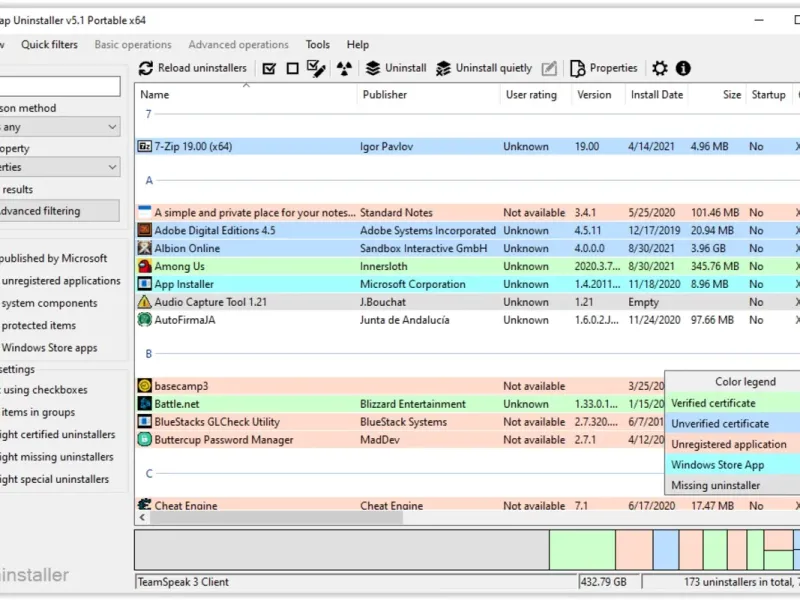
Task: Toggle the Windows Store apps filter
Action: tap(49, 348)
